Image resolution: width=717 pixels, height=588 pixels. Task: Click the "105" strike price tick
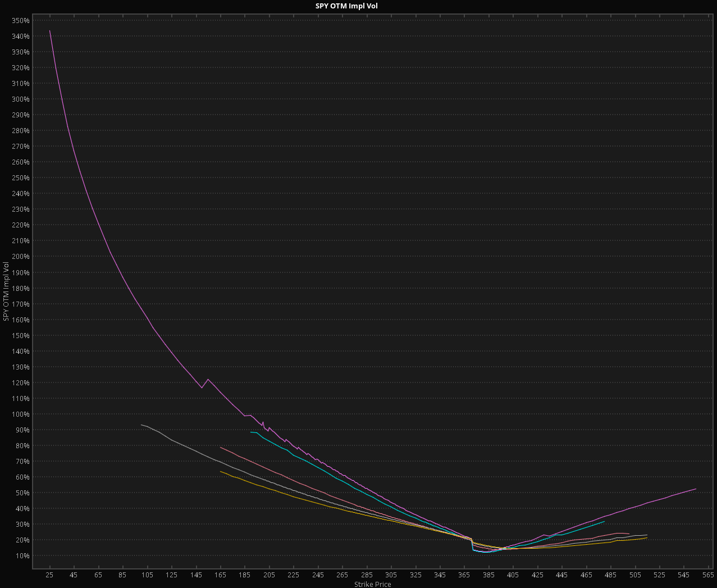click(x=147, y=576)
